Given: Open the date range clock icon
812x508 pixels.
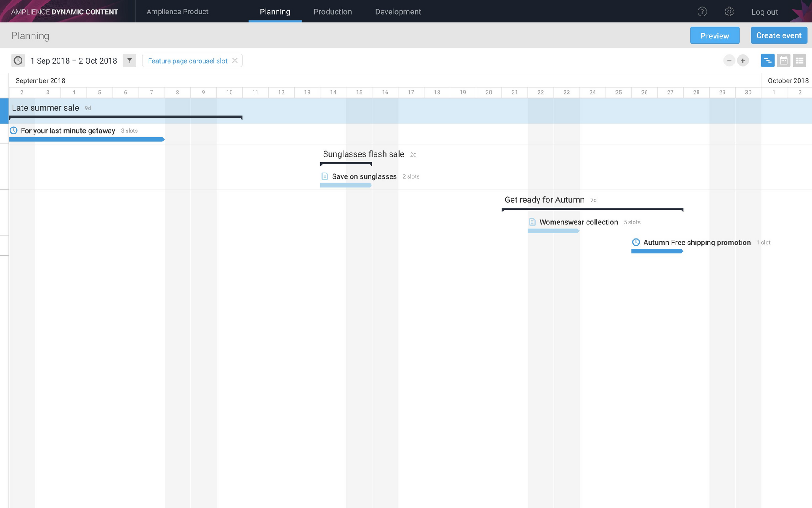Looking at the screenshot, I should [18, 60].
